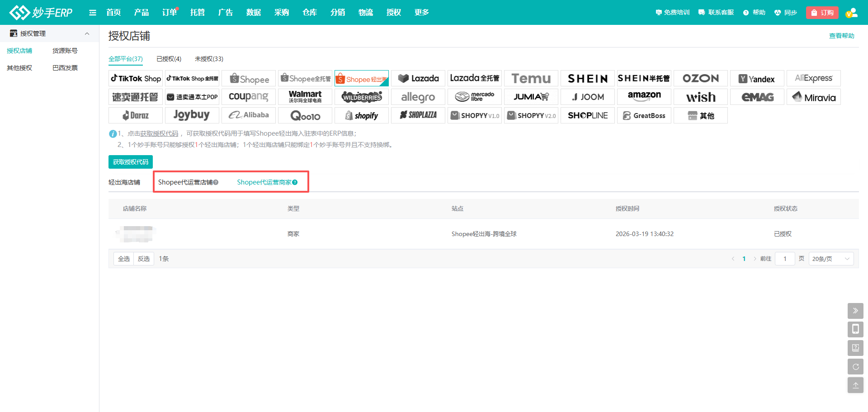
Task: Select the Shopee 轻出海 platform
Action: 362,78
